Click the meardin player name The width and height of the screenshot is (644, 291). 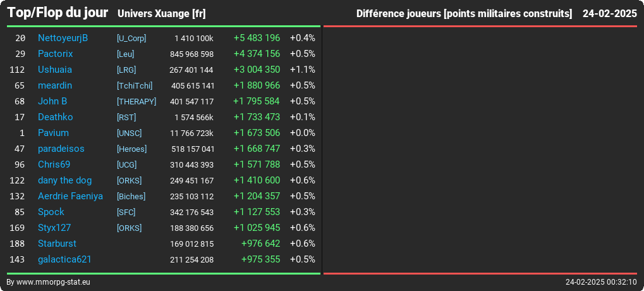(x=54, y=85)
